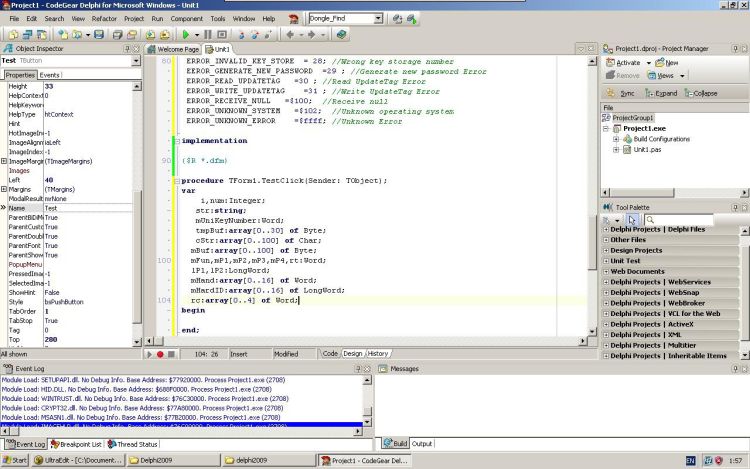The image size is (750, 469).
Task: Open the Thread Status tab
Action: pos(132,444)
